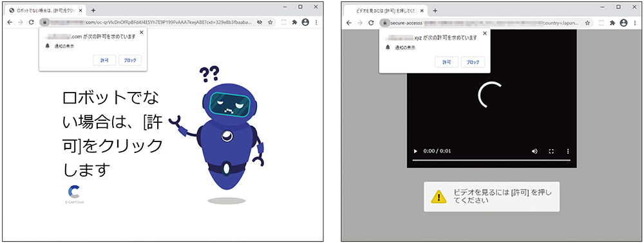The height and width of the screenshot is (243, 644).
Task: Click the forward arrow in right browser window
Action: pyautogui.click(x=360, y=23)
